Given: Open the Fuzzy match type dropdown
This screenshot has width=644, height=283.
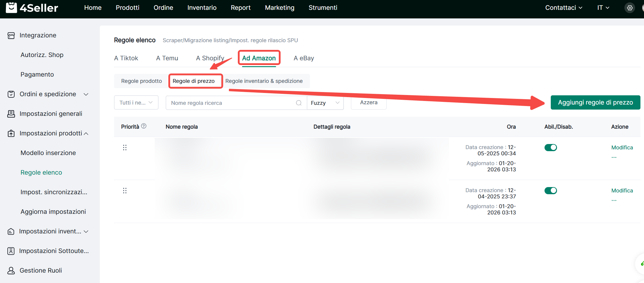Looking at the screenshot, I should pos(325,103).
